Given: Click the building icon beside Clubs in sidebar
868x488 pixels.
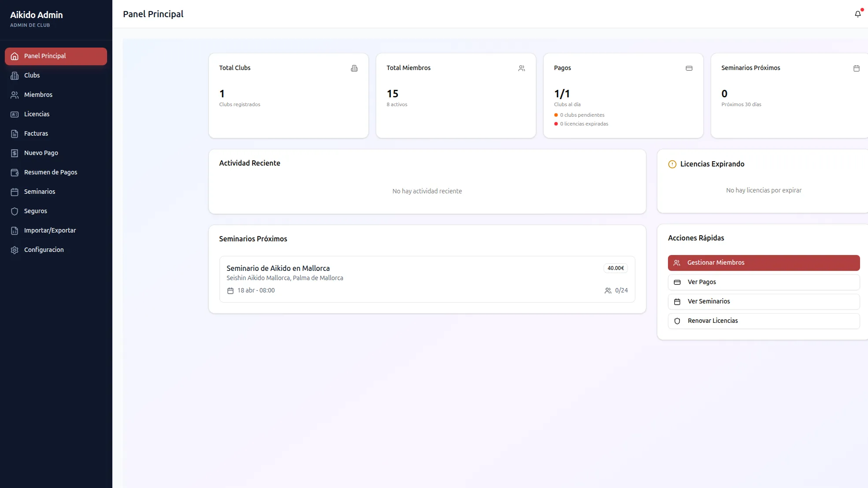Looking at the screenshot, I should click(15, 76).
